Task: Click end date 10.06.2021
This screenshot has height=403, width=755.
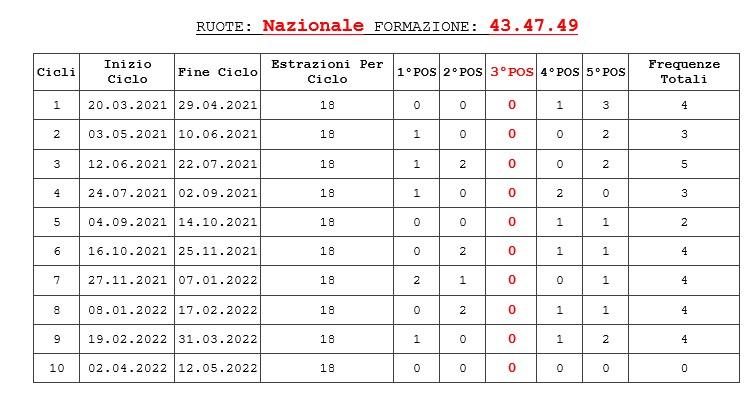Action: tap(218, 134)
